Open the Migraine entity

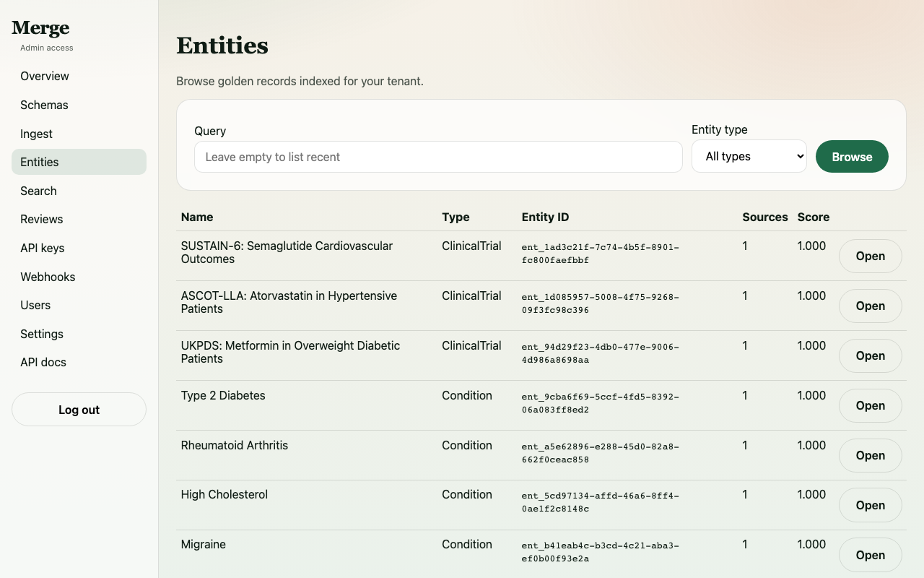click(x=870, y=555)
